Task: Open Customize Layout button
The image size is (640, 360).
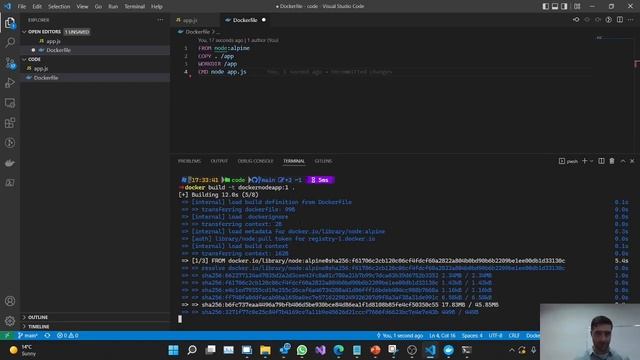Action: coord(577,6)
